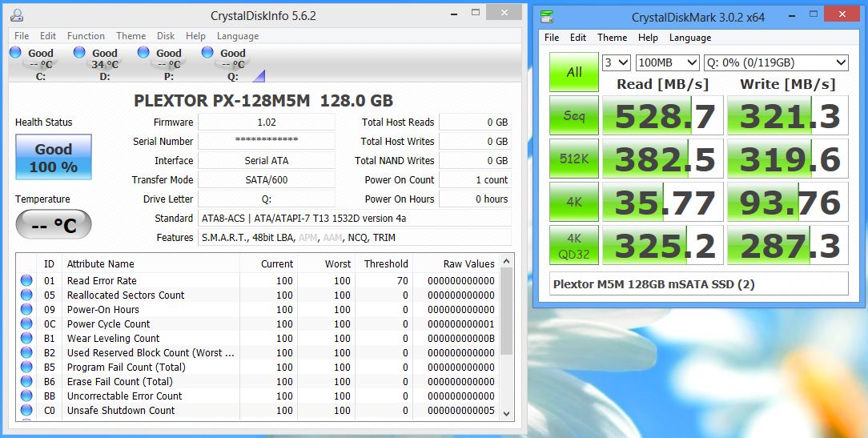
Task: Open the Q: 0% (0/119GB) drive dropdown
Action: click(x=776, y=62)
